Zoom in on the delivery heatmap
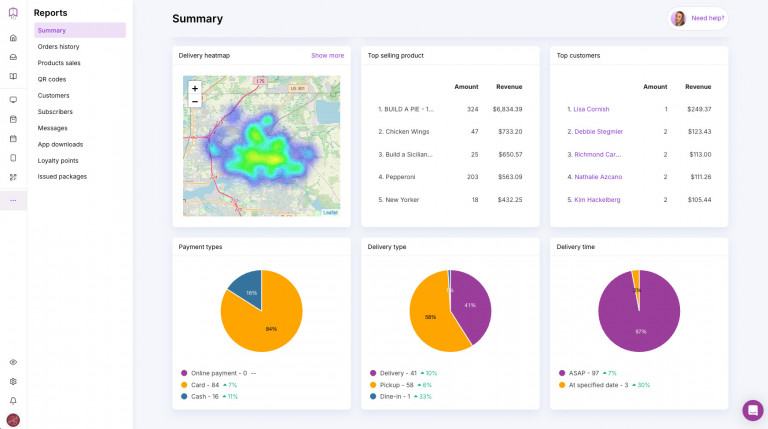This screenshot has height=429, width=768. point(195,88)
